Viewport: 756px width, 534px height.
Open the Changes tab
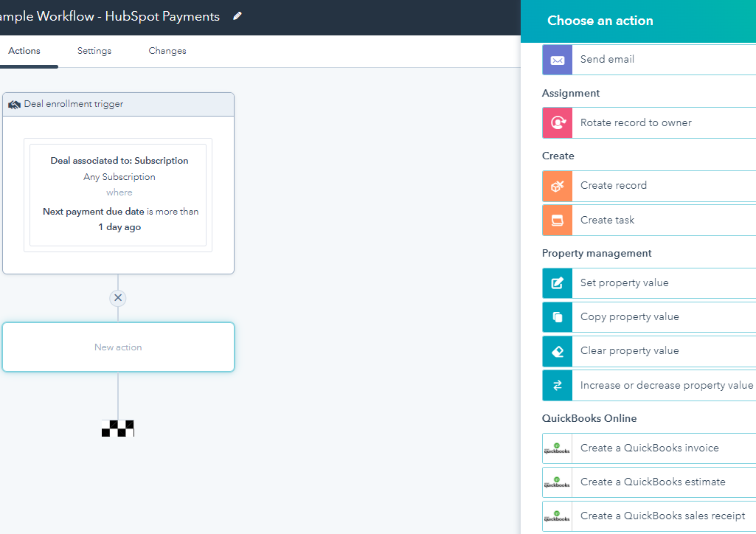point(167,51)
